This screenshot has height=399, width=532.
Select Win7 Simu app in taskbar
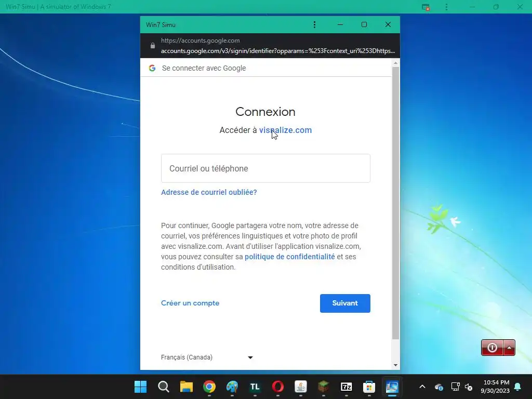tap(392, 387)
